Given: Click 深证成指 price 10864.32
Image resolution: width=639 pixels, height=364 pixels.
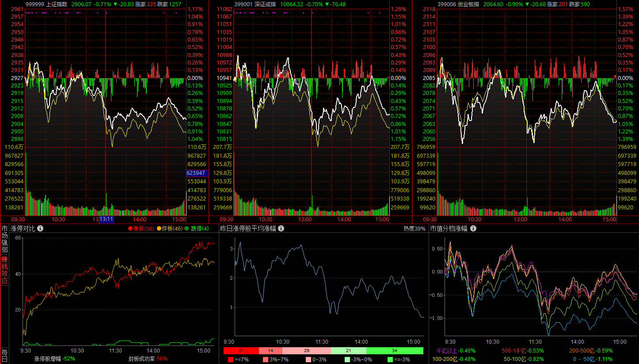Looking at the screenshot, I should pyautogui.click(x=292, y=4).
